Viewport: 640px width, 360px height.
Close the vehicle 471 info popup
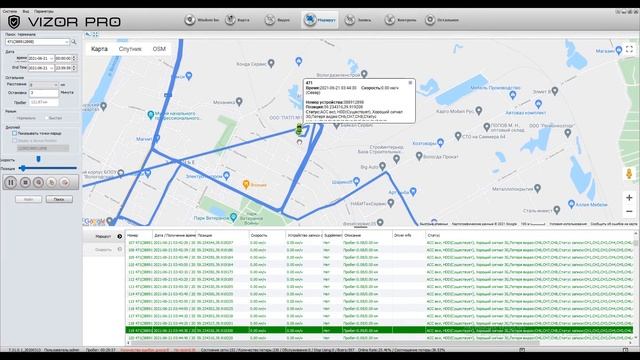pos(410,83)
